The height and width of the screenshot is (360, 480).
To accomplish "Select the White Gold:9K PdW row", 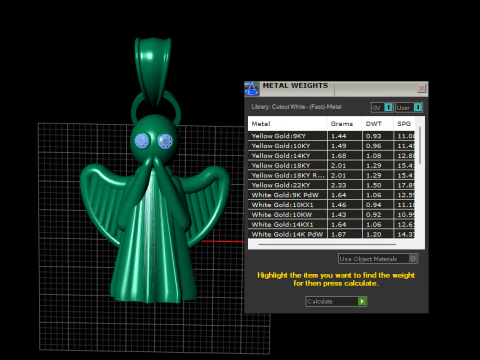I will pyautogui.click(x=332, y=195).
